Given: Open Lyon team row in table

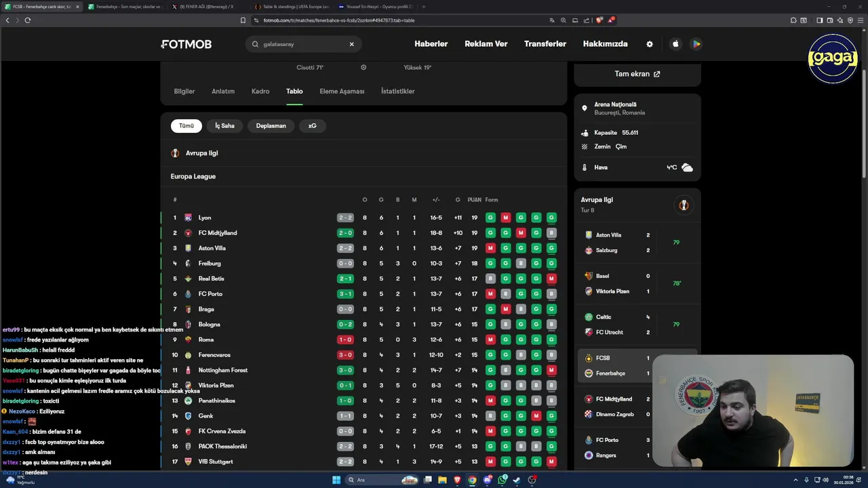Looking at the screenshot, I should pos(363,218).
